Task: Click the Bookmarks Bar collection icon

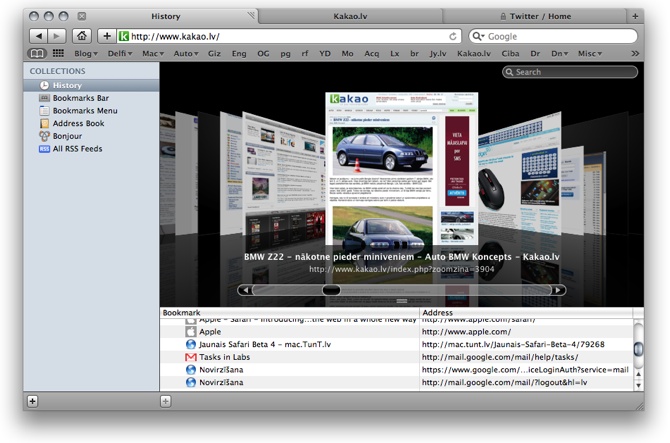Action: (44, 98)
